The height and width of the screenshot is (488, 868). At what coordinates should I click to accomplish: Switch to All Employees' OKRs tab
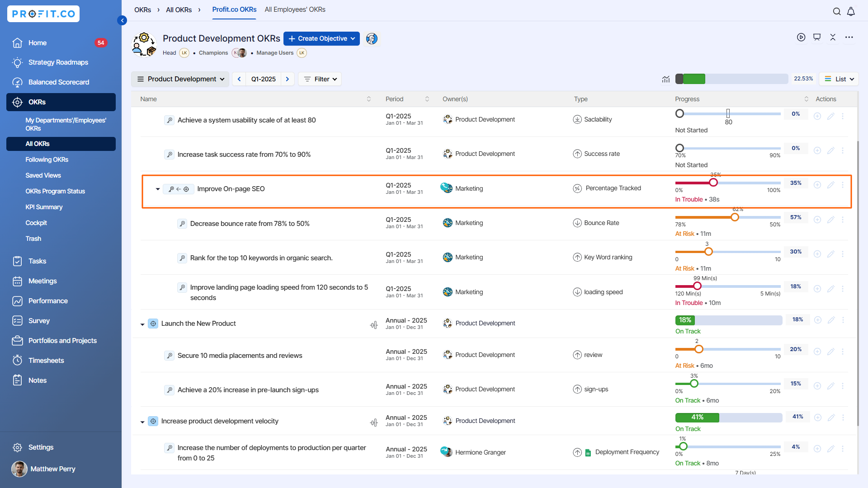[x=295, y=9]
